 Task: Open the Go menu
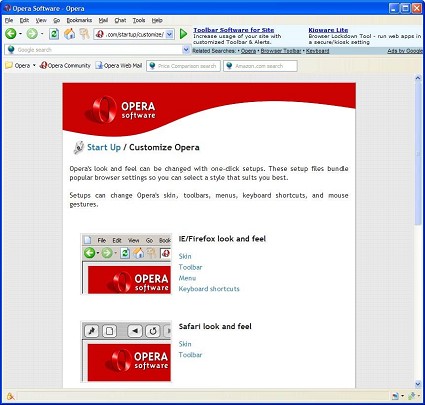pyautogui.click(x=57, y=20)
